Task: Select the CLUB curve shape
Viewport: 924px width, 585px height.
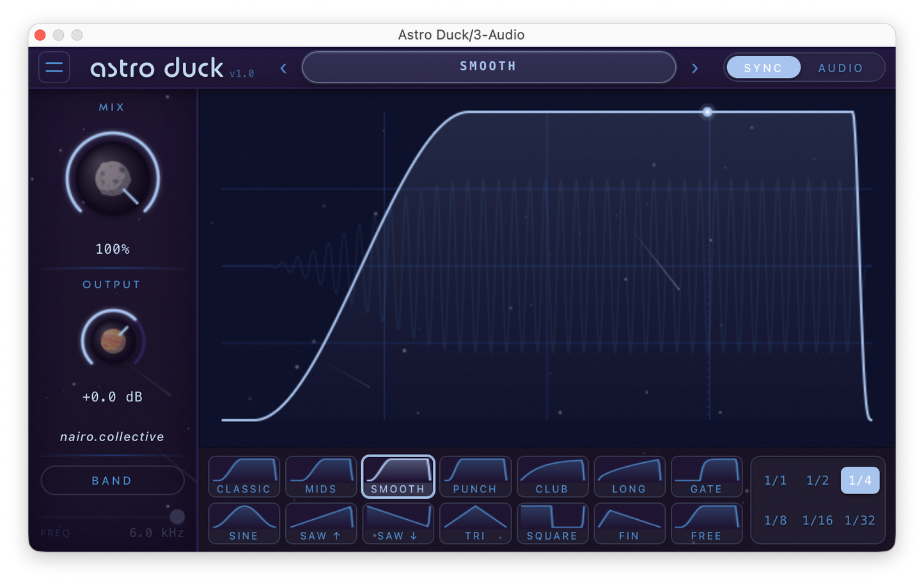Action: click(552, 477)
